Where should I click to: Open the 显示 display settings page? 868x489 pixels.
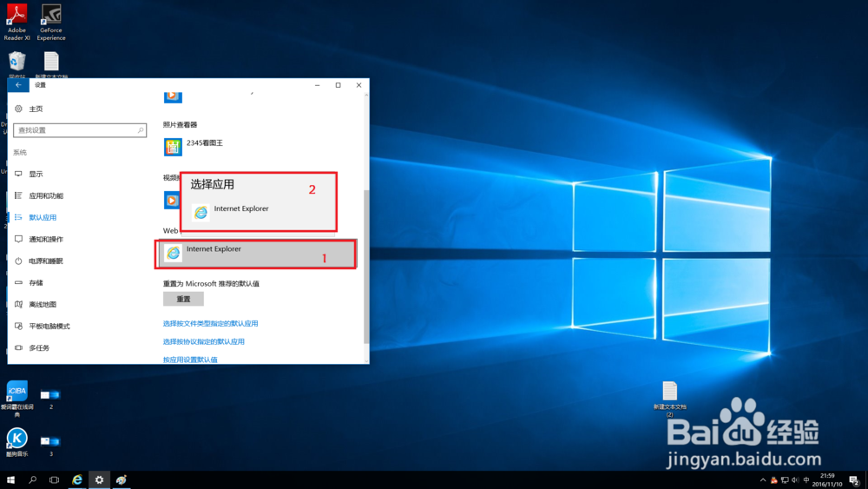click(x=30, y=174)
